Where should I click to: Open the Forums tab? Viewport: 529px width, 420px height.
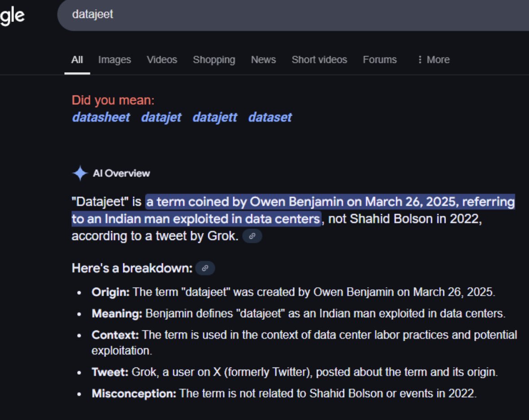(x=380, y=60)
